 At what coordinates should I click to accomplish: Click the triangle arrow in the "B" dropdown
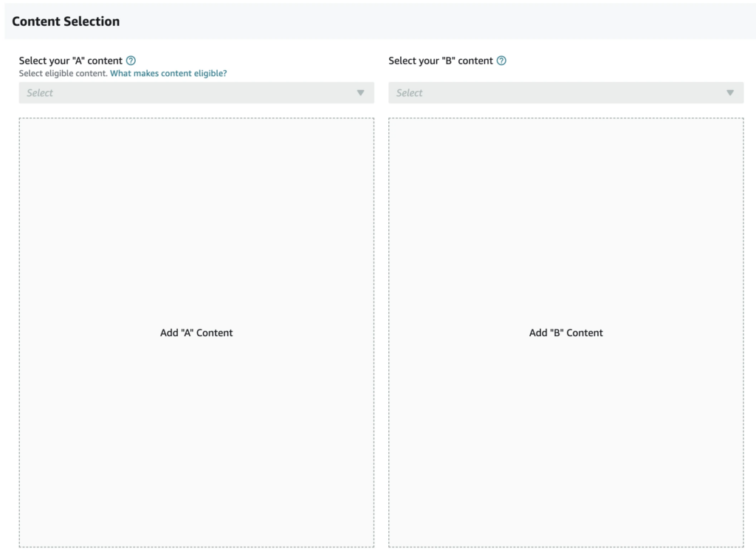point(730,93)
